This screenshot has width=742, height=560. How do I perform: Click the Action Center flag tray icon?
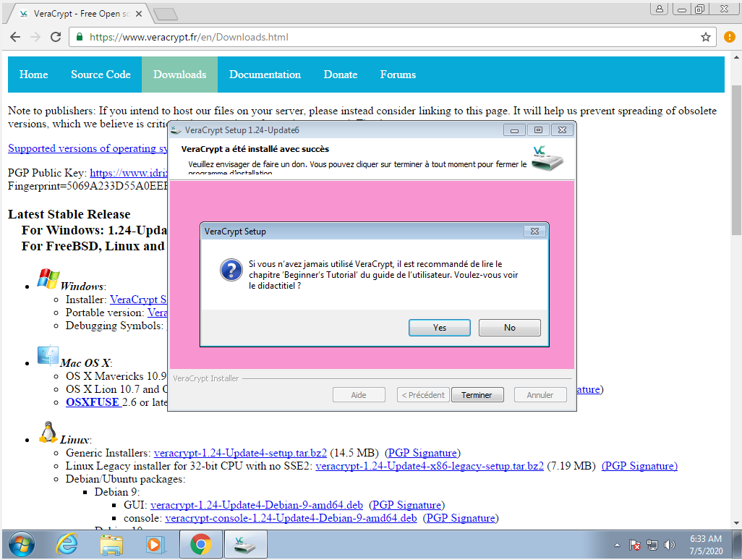pos(634,546)
